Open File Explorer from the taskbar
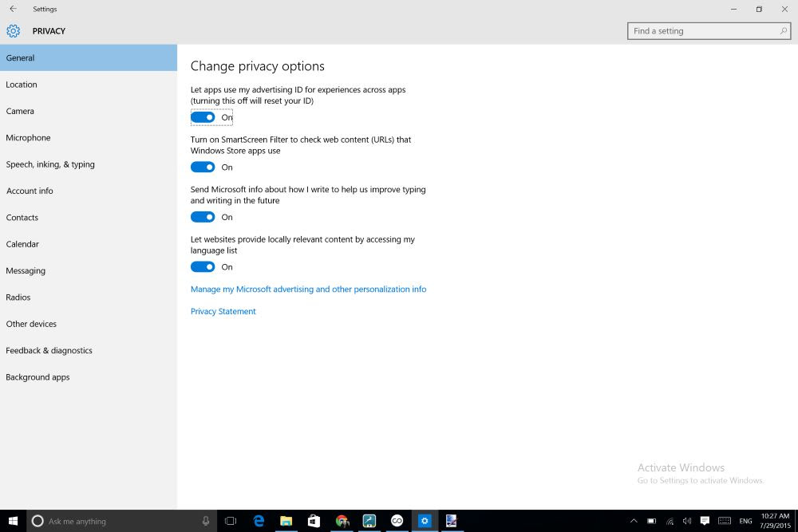The height and width of the screenshot is (532, 798). 286,521
